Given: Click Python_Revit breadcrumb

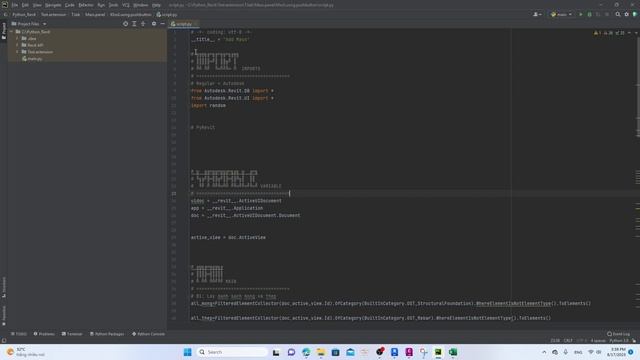Looking at the screenshot, I should [x=24, y=15].
